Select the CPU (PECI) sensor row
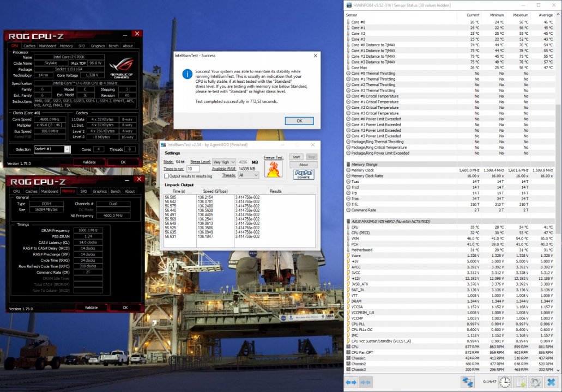The image size is (562, 392). point(450,232)
